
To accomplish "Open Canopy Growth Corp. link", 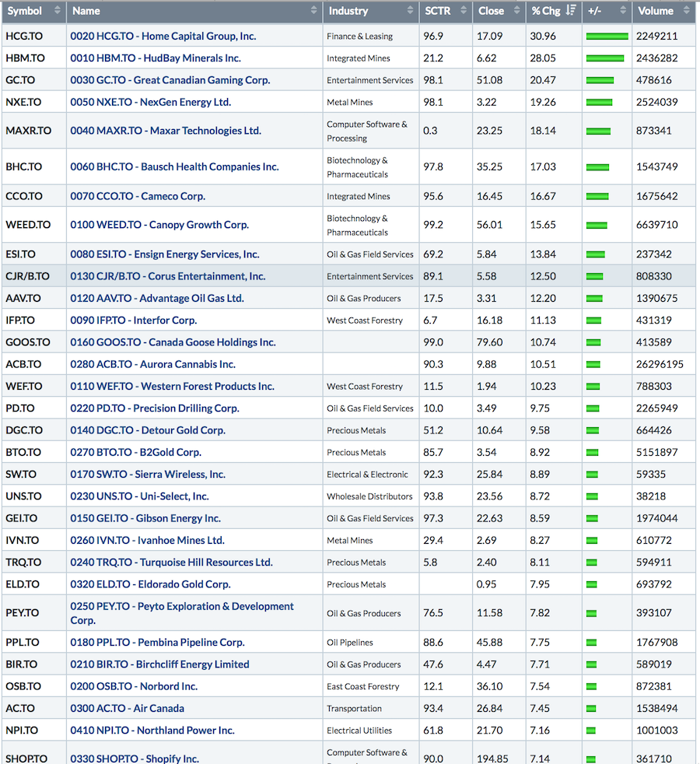I will tap(159, 225).
